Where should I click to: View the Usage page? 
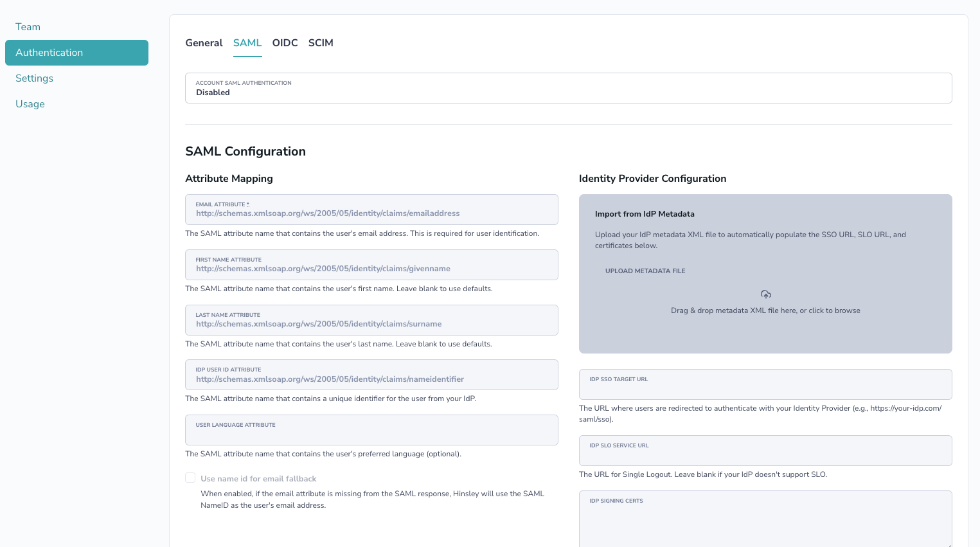click(x=30, y=104)
